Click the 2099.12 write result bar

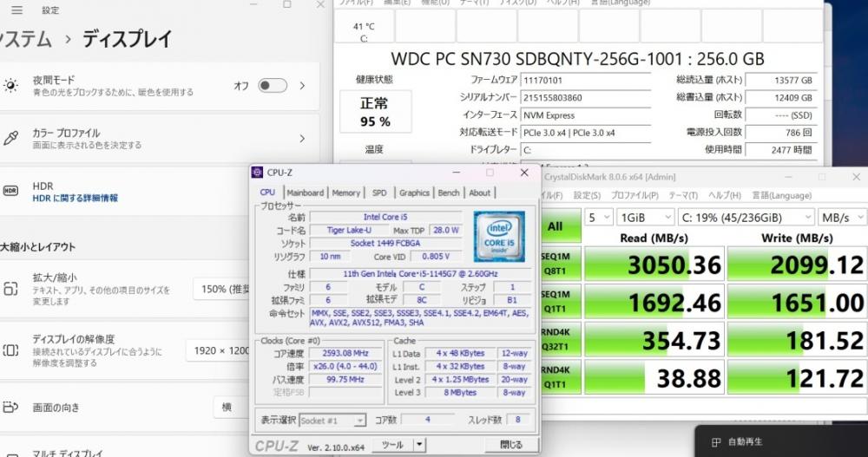tap(796, 264)
